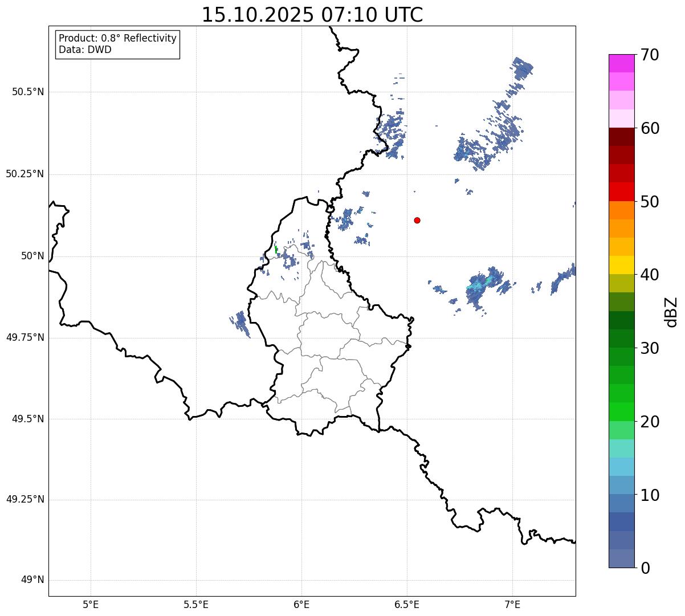This screenshot has height=616, width=685.
Task: Click the "Product: 0.8° Reflectivity" text
Action: (118, 38)
